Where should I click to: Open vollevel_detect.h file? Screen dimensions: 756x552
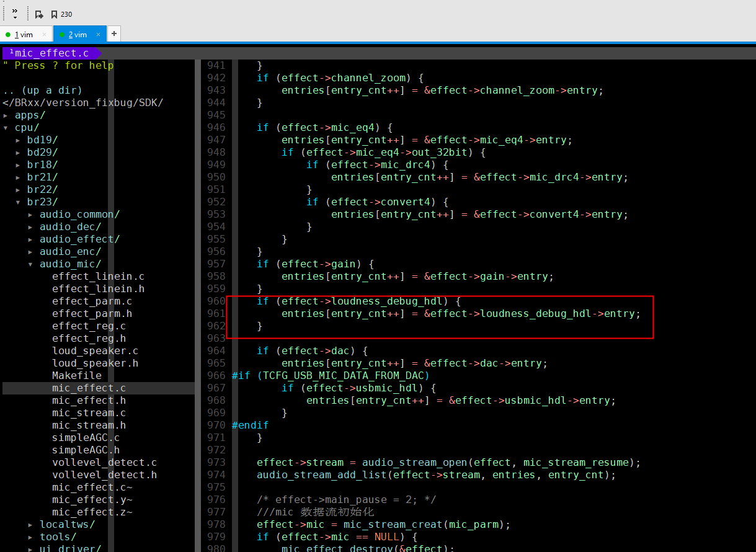point(104,475)
